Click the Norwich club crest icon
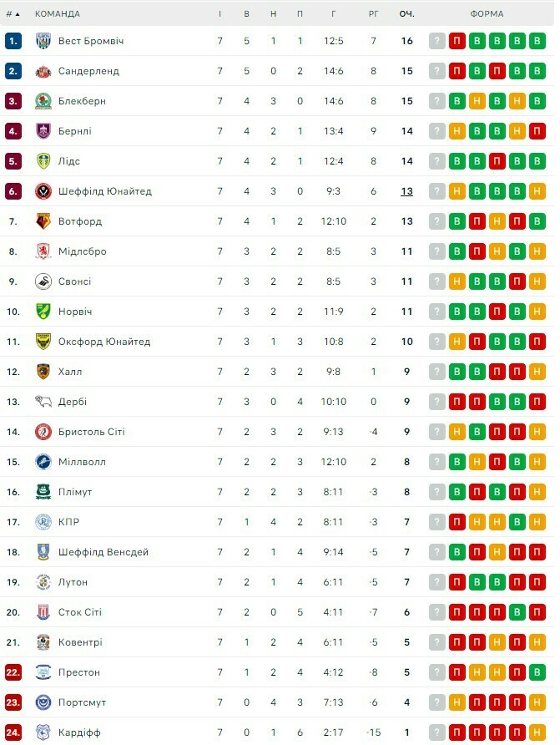The height and width of the screenshot is (745, 560). 43,312
